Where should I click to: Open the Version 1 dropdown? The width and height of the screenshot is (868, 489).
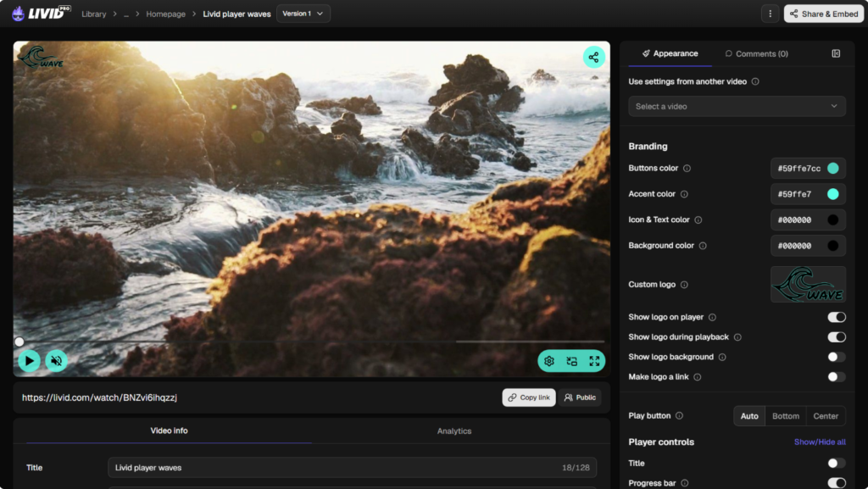303,14
